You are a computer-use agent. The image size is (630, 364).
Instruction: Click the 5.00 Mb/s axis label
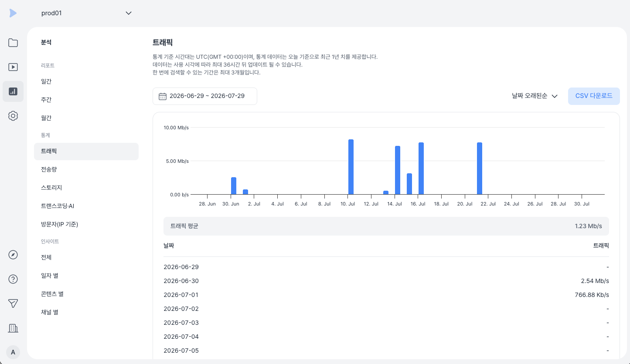(177, 161)
